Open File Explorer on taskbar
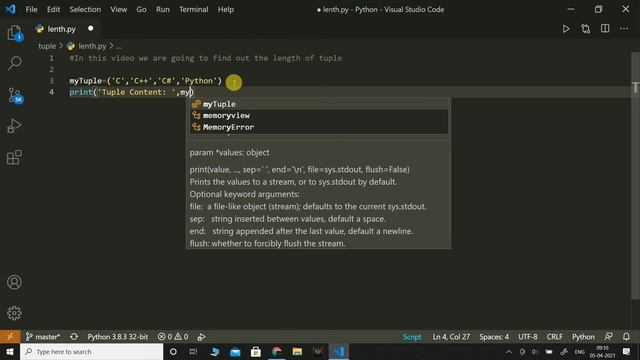 coord(297,351)
